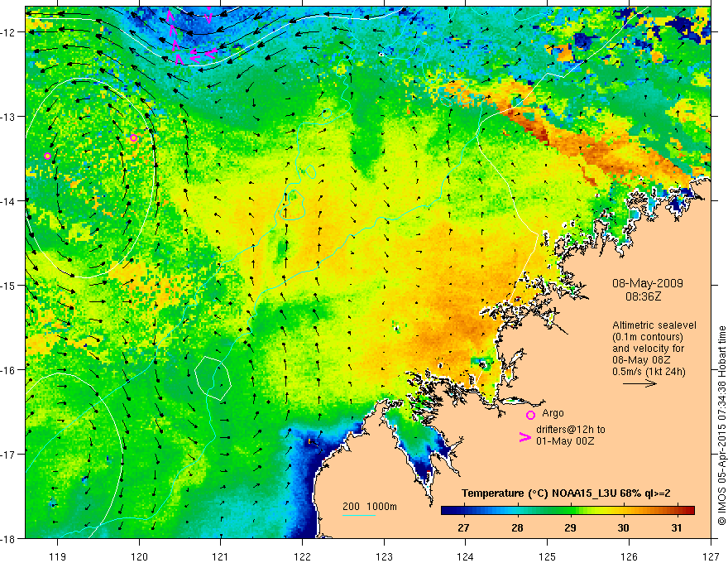The image size is (728, 563).
Task: Click the temperature color bar
Action: 568,510
